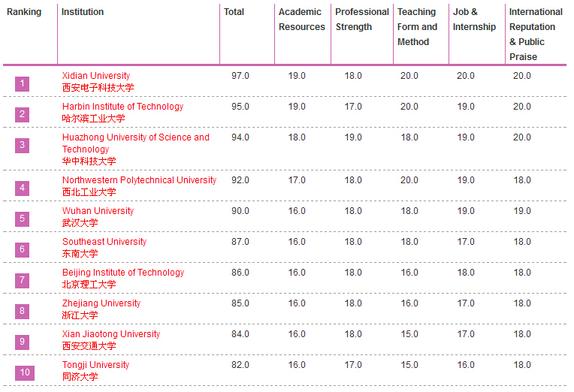Select Harbin's Professional Strength value 17.0
The height and width of the screenshot is (392, 574).
coord(353,107)
